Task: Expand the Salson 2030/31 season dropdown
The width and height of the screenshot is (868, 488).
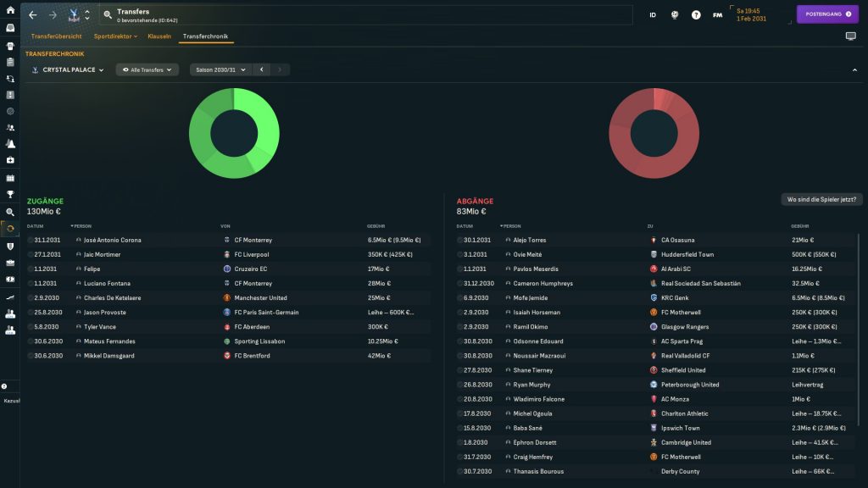Action: click(220, 69)
